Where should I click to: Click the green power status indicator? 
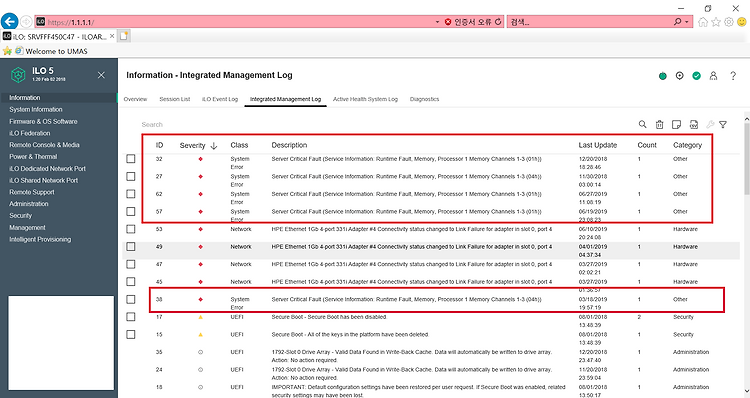662,76
